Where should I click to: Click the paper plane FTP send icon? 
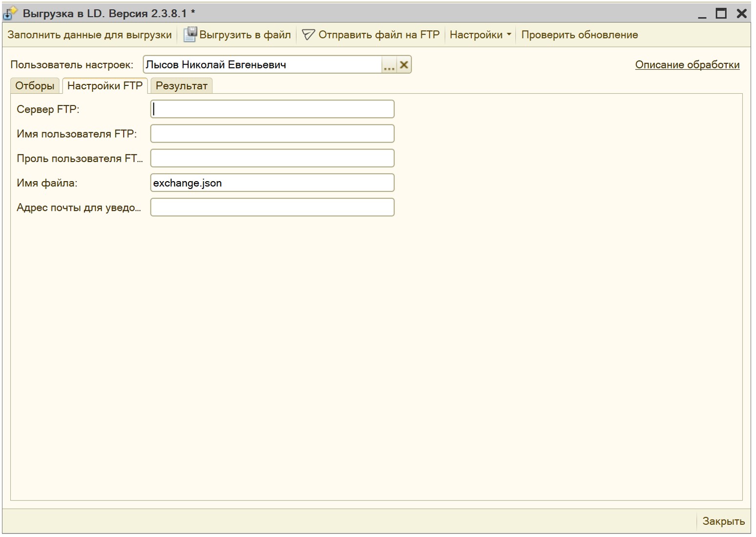308,35
